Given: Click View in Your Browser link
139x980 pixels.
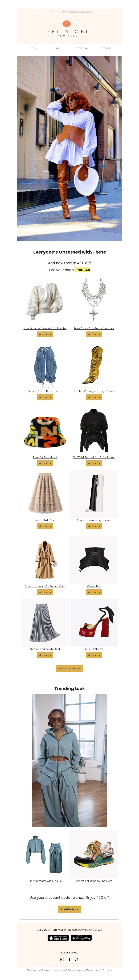Looking at the screenshot, I should coord(80,11).
